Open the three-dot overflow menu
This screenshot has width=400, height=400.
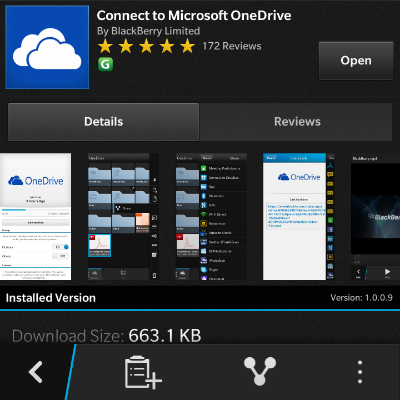coord(360,372)
